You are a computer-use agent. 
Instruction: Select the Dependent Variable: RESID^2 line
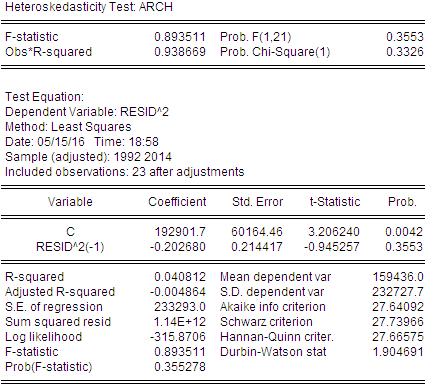(x=87, y=112)
